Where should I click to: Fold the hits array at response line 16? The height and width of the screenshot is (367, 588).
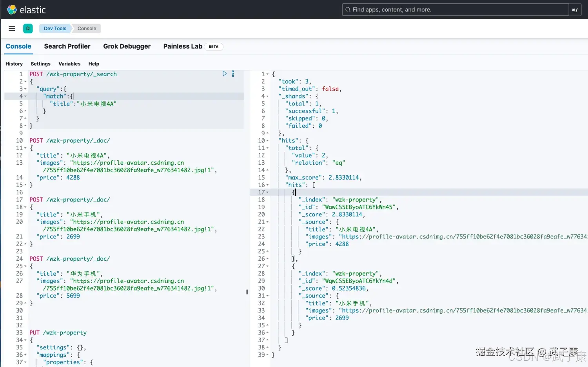[x=268, y=185]
